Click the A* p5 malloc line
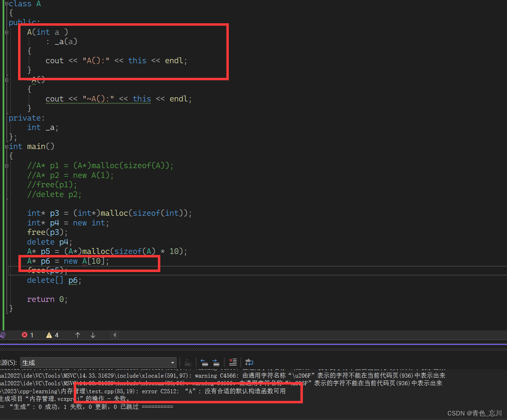Viewport: 507px width, 420px height. (107, 252)
